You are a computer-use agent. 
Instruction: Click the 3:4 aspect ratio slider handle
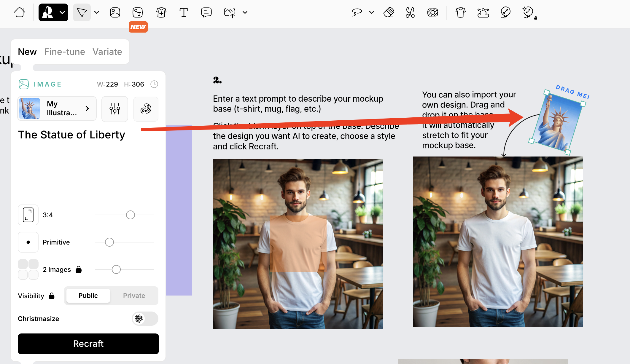(131, 215)
